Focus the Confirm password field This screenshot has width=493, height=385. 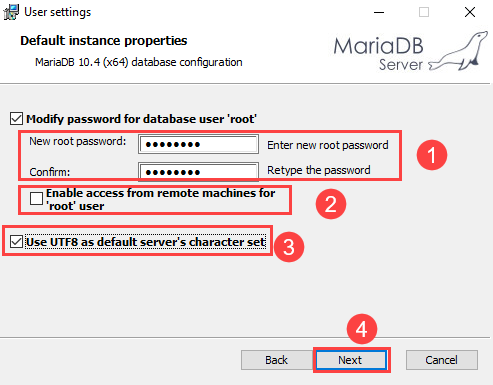pos(198,172)
